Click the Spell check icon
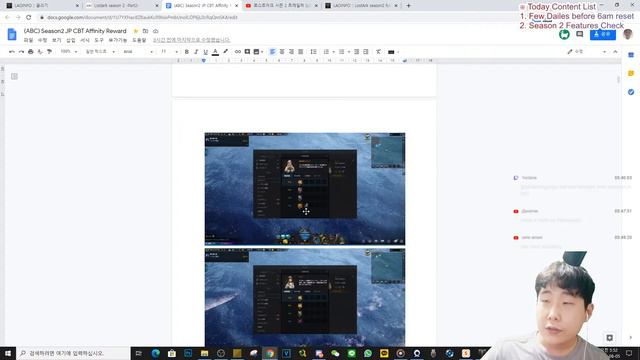640x360 pixels. (40, 52)
